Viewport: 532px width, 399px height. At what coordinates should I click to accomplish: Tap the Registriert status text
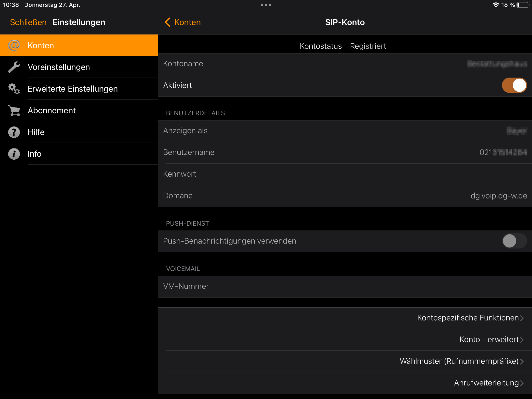pos(368,46)
